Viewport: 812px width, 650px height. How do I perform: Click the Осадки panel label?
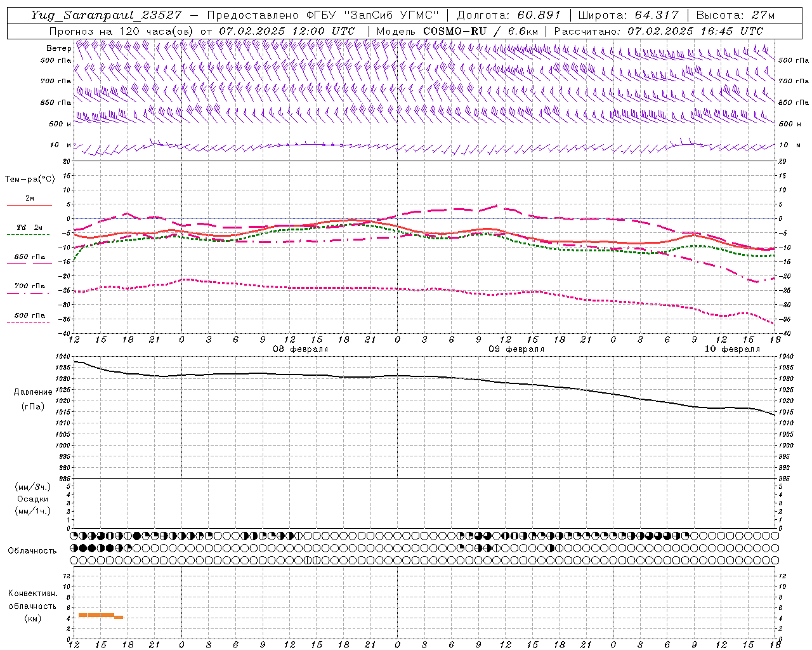coord(33,499)
